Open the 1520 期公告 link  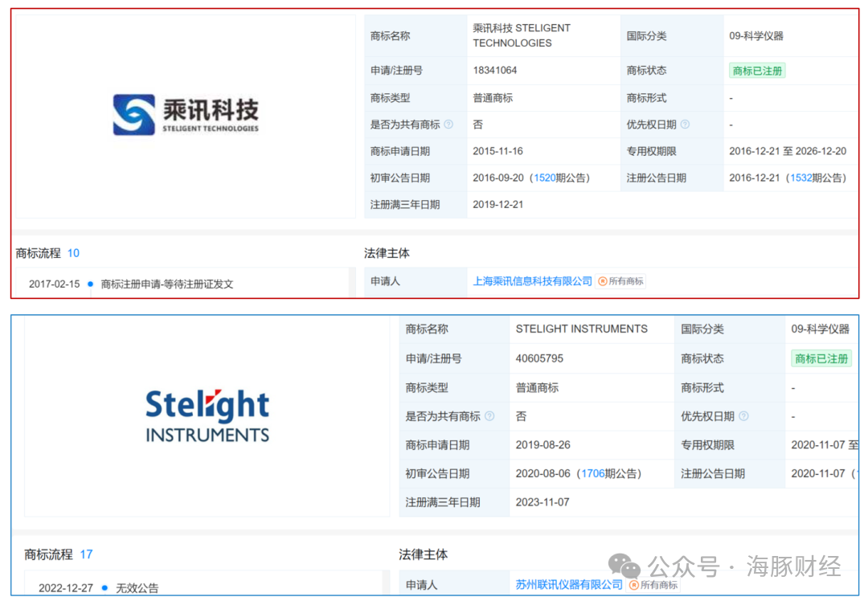(544, 178)
